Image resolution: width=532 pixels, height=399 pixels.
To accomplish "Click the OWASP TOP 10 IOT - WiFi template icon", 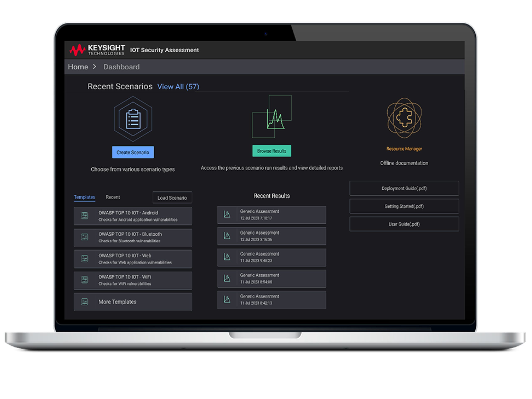I will (x=85, y=280).
